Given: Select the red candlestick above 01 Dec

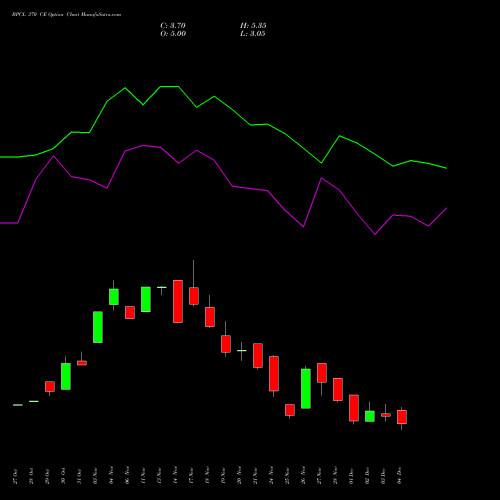Looking at the screenshot, I should tap(354, 408).
